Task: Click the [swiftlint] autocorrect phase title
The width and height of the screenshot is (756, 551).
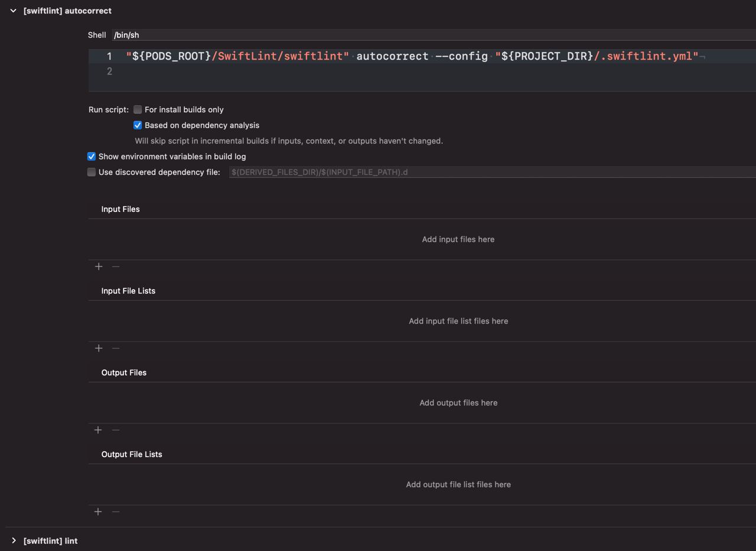Action: click(x=67, y=11)
